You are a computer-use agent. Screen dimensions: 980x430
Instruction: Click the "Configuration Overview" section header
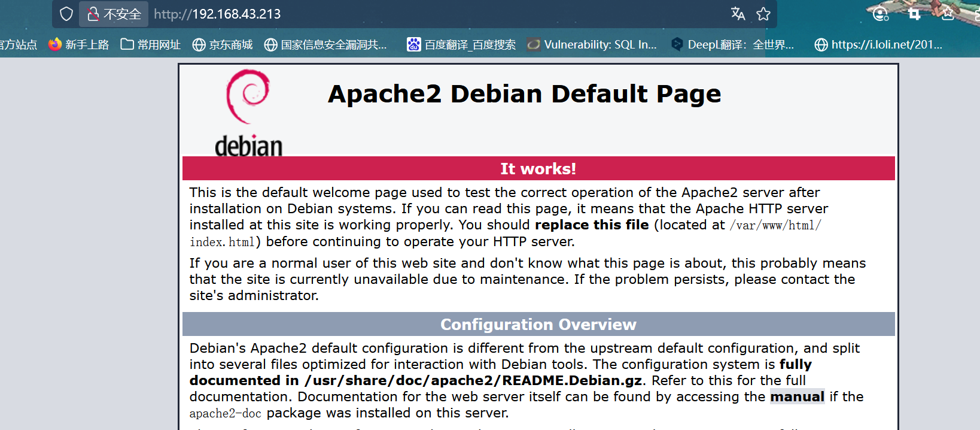point(538,324)
